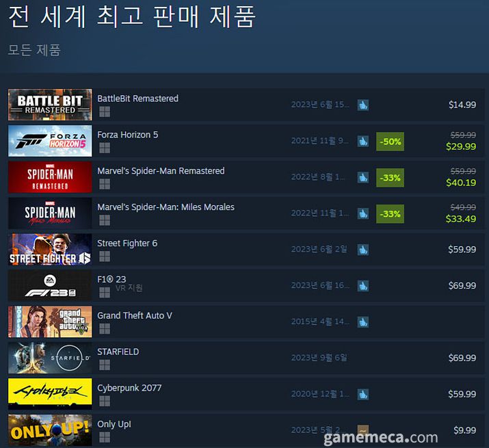
Task: Click the review icon for Grand Theft Auto V
Action: pyautogui.click(x=362, y=322)
